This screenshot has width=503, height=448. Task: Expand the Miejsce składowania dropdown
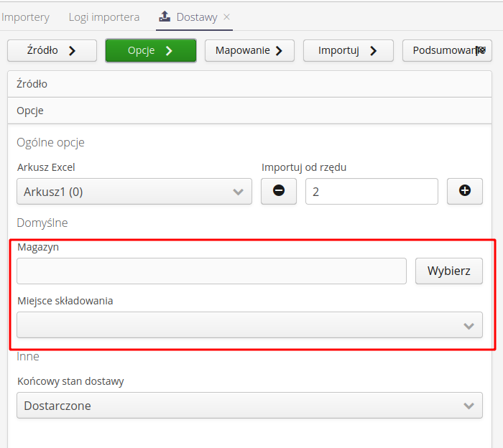(249, 325)
